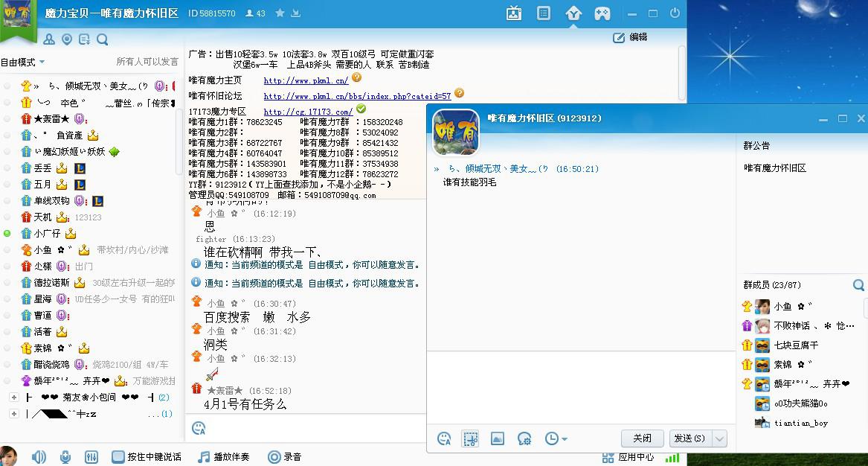Open the audio mixer settings icon
Screen dimensions: 868x466
coord(91,456)
